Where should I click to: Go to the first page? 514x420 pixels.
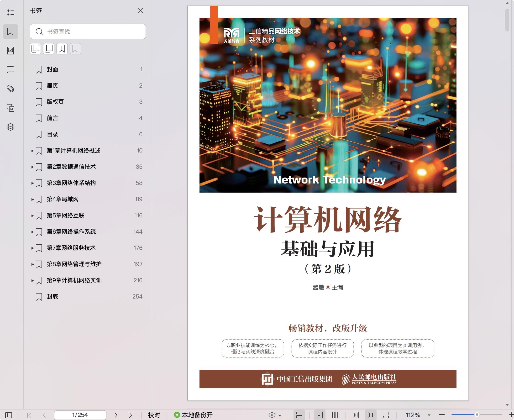(x=29, y=415)
